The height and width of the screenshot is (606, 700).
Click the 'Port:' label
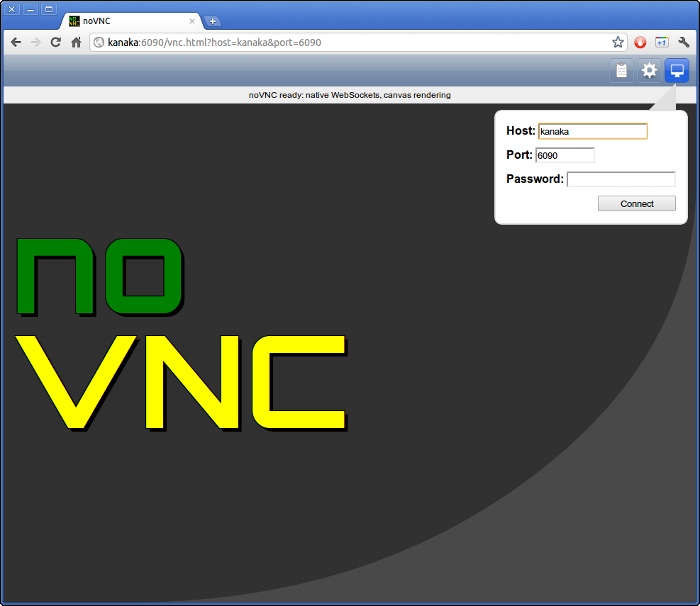point(519,155)
